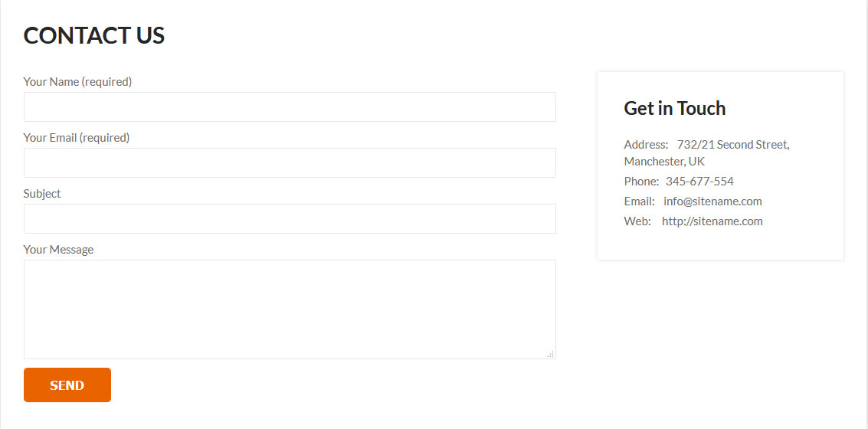Screen dimensions: 868x429
Task: Select the 732/21 Second Street address text
Action: pyautogui.click(x=733, y=145)
